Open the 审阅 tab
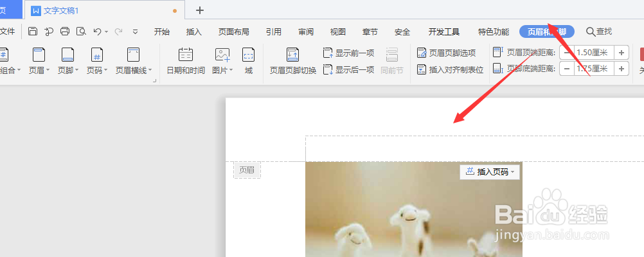Screen dimensions: 644x257 click(306, 31)
